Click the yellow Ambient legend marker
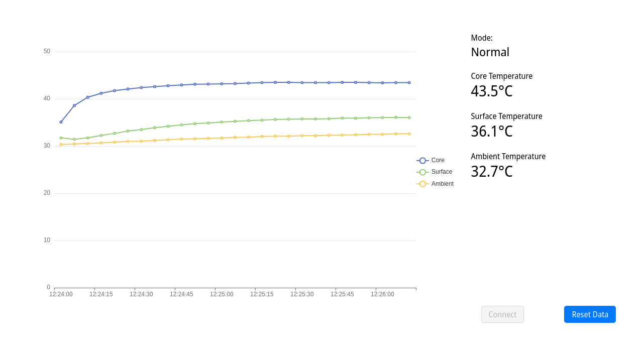The width and height of the screenshot is (644, 354). pos(422,184)
